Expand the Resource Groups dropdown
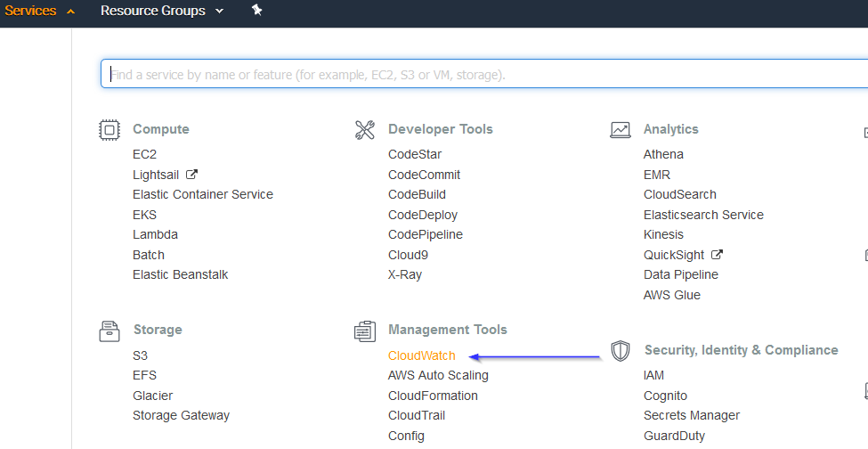868x449 pixels. coord(162,11)
